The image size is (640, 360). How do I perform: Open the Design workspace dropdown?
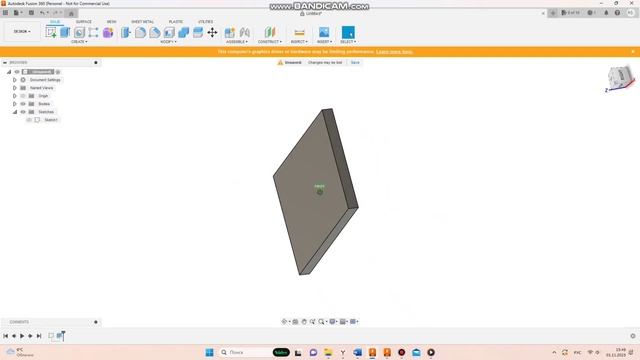coord(22,31)
